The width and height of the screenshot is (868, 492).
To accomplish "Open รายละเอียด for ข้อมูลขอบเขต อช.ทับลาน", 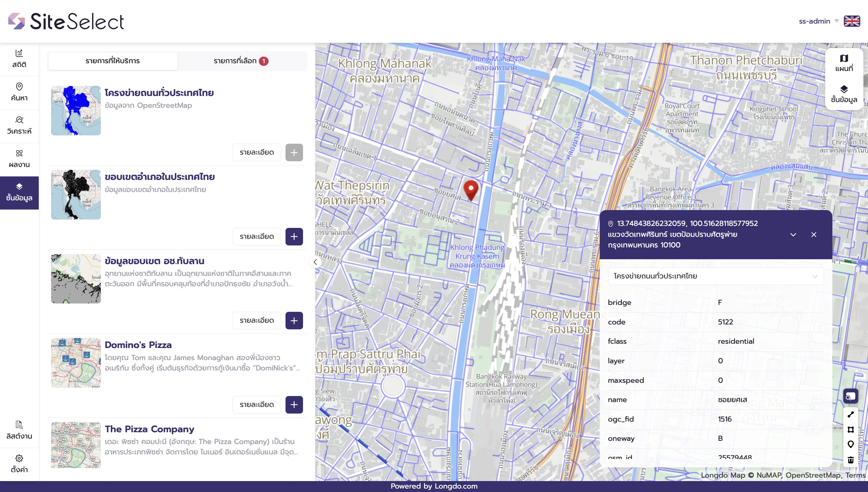I will coord(257,320).
